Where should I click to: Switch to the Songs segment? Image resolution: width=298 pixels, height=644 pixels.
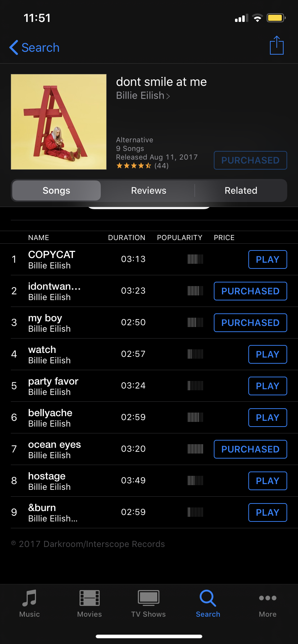point(57,190)
